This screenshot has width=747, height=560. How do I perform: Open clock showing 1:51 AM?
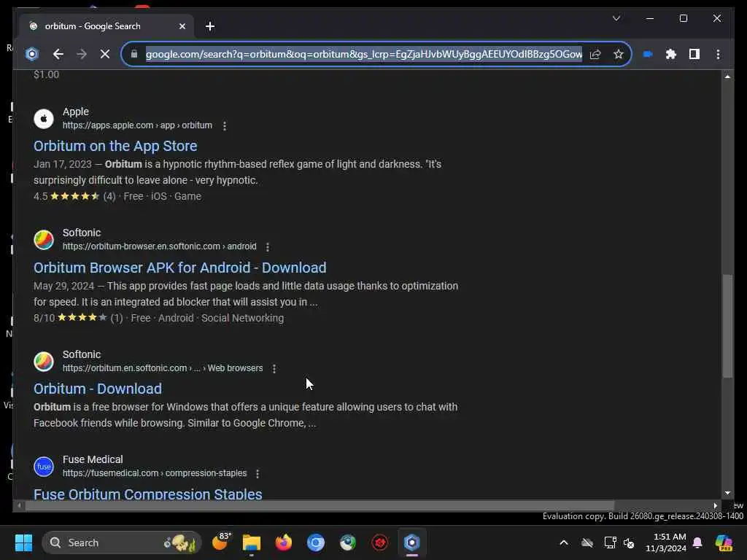click(665, 542)
